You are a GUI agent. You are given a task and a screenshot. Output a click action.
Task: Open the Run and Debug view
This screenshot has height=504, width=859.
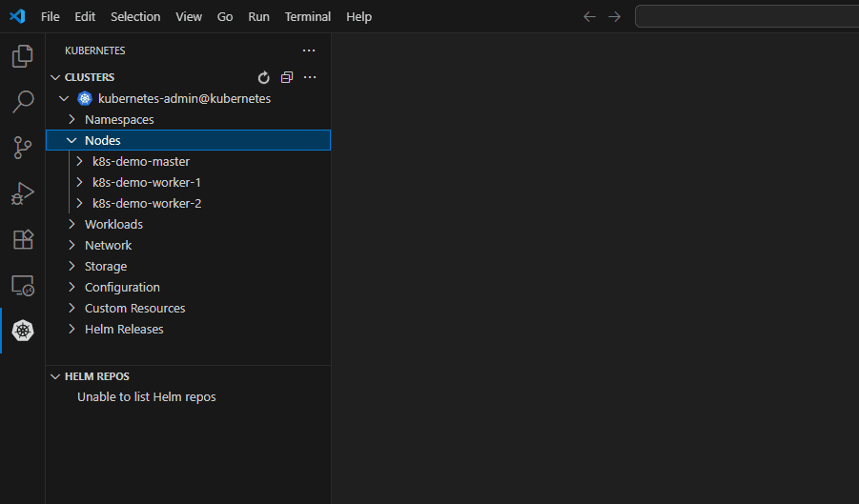(22, 193)
